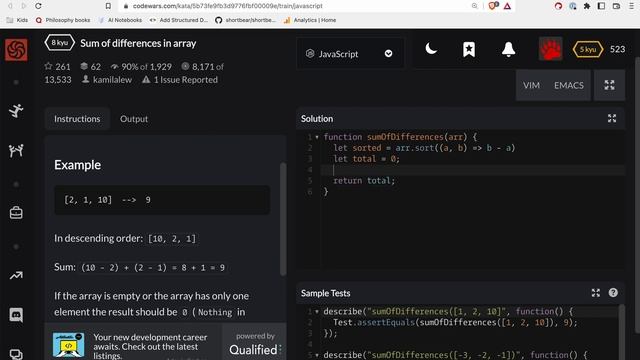The width and height of the screenshot is (640, 360).
Task: Open Philosophy books bookmark
Action: [63, 20]
